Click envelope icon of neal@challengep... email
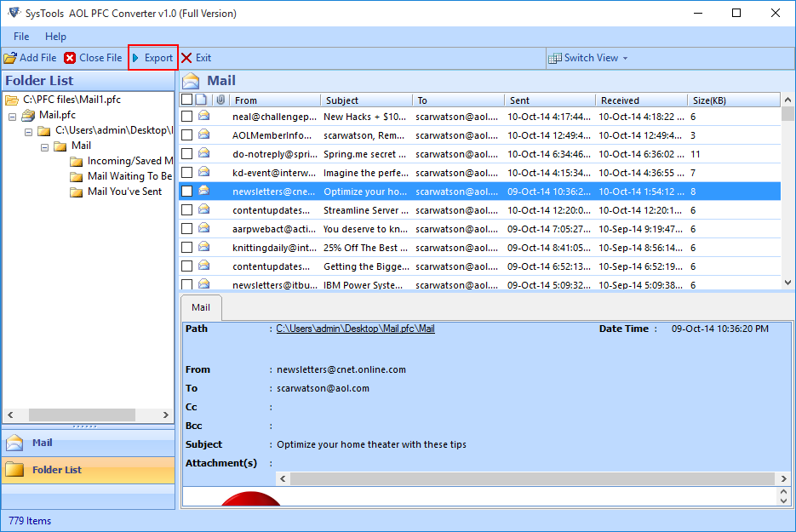This screenshot has width=796, height=532. pos(204,116)
